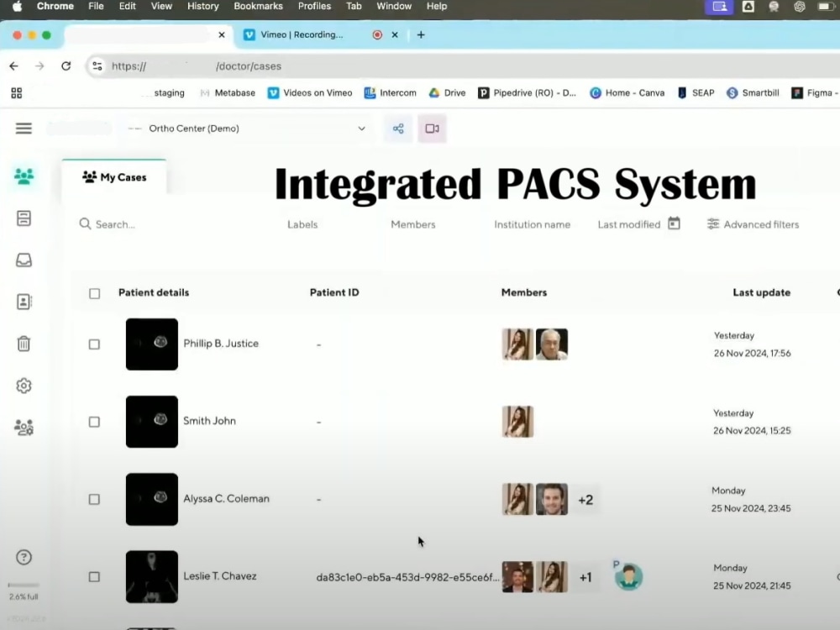Sort by the Last update column header
This screenshot has width=840, height=630.
coord(761,292)
